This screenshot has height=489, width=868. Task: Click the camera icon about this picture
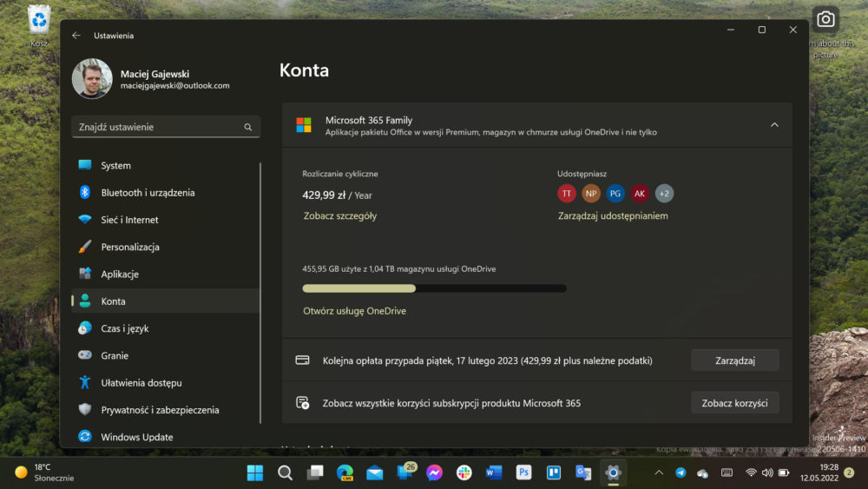(x=825, y=19)
